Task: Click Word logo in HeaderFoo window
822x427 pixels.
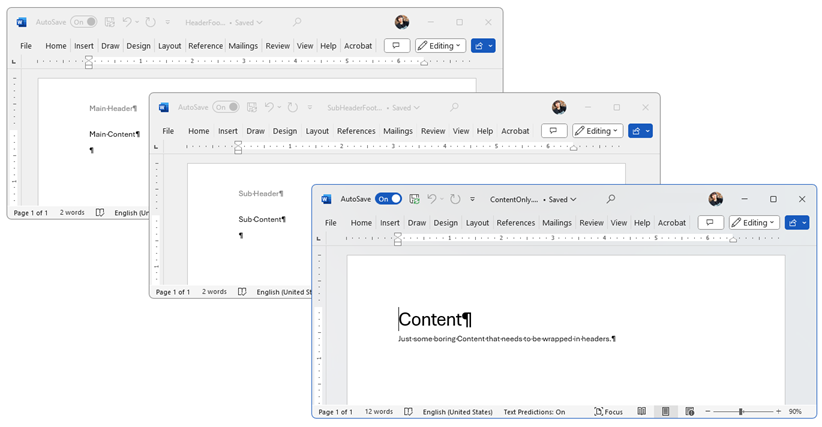Action: (x=21, y=22)
